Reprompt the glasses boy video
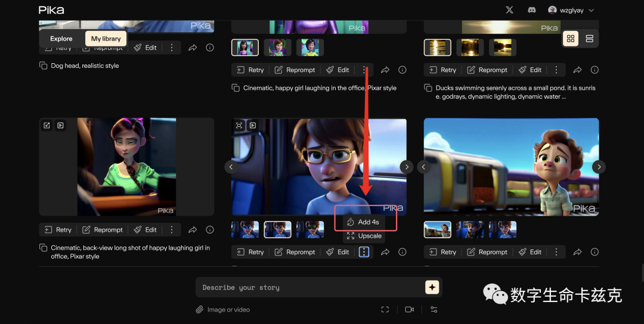644x324 pixels. (x=295, y=252)
